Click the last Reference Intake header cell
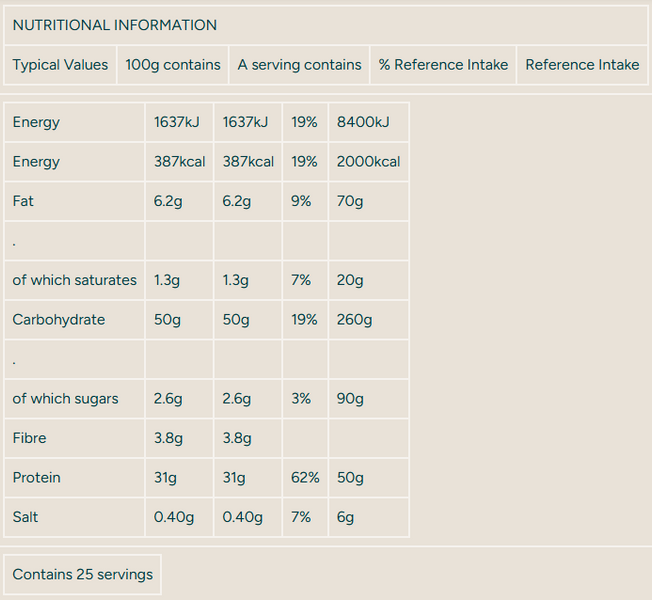This screenshot has width=652, height=600. [582, 65]
